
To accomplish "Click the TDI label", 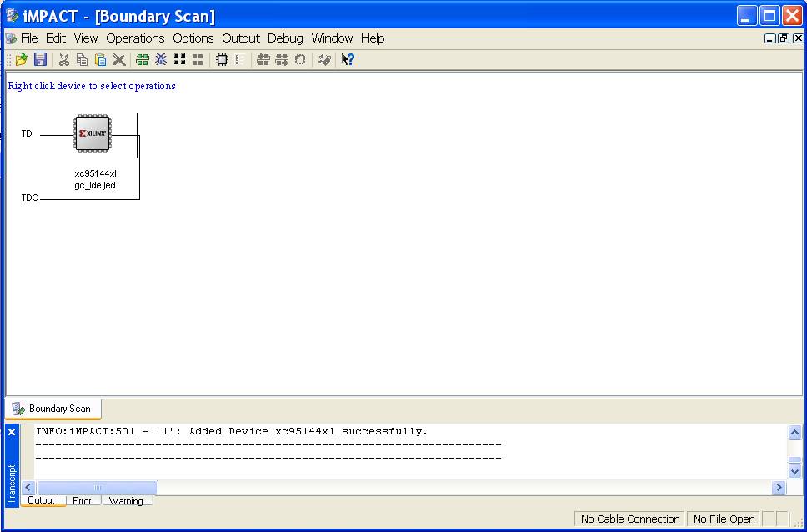I will [x=28, y=134].
